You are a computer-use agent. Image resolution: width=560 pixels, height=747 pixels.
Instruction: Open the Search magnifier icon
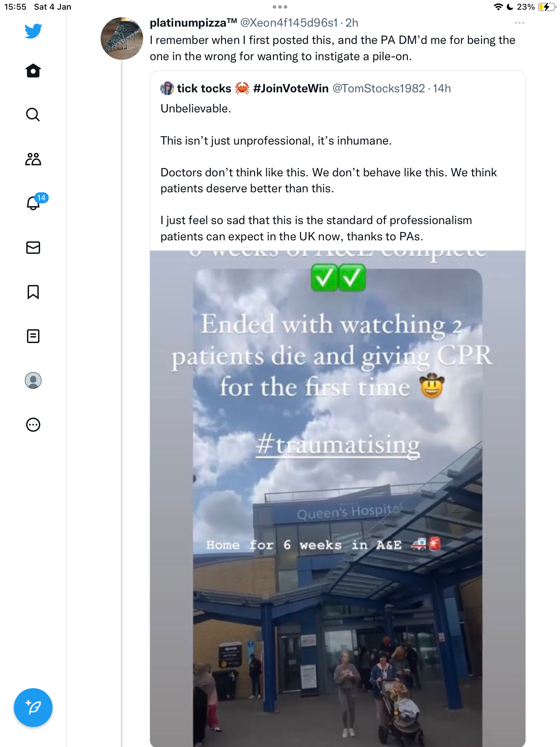(33, 114)
